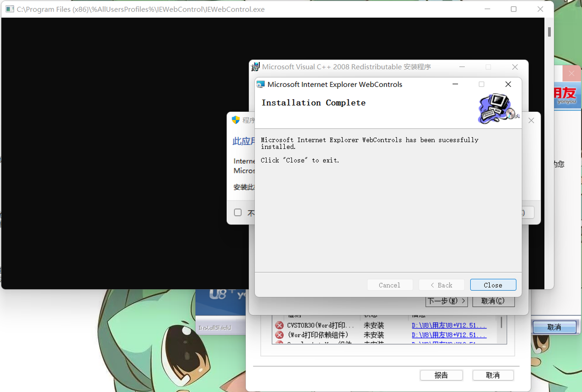
Task: Click the shield icon in the security prompt
Action: (236, 120)
